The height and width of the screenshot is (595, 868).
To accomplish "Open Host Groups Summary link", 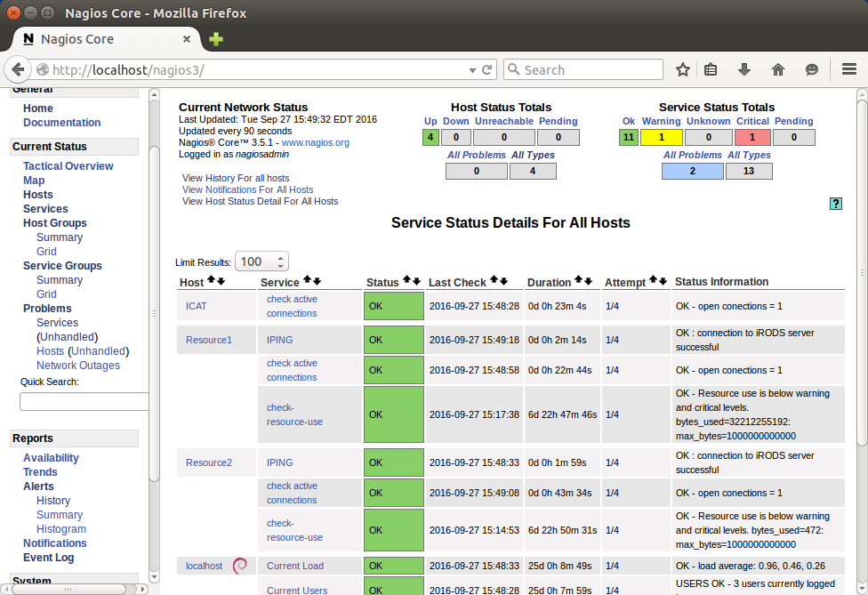I will click(60, 237).
